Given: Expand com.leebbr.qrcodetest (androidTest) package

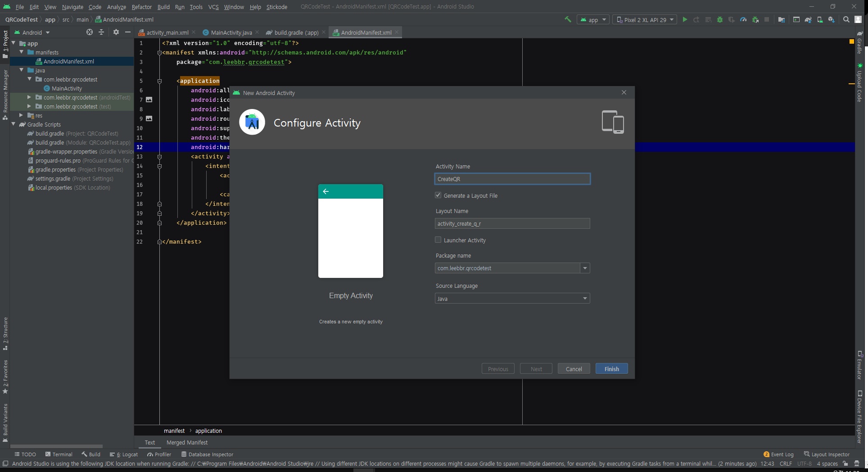Looking at the screenshot, I should click(29, 97).
